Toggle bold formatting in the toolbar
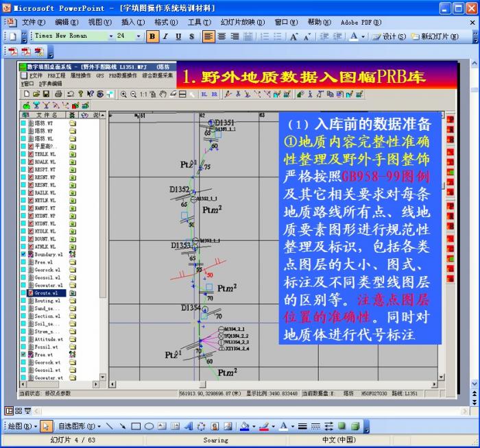 [155, 36]
